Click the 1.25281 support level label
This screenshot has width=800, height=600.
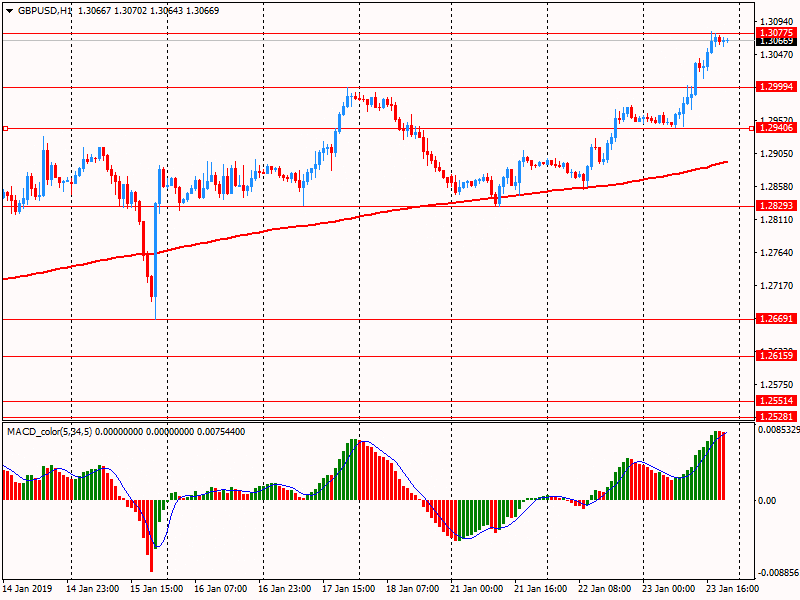click(776, 416)
